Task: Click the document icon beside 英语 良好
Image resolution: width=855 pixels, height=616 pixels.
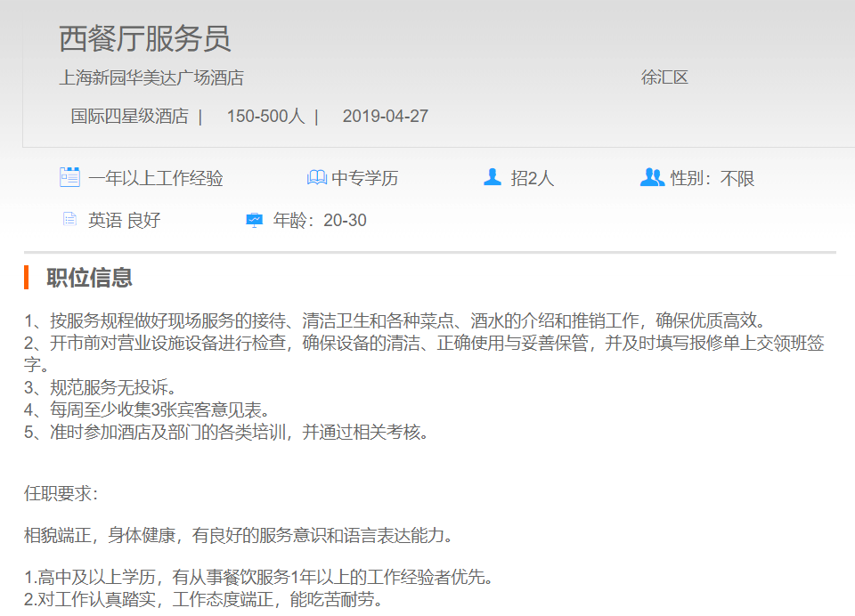Action: 69,219
